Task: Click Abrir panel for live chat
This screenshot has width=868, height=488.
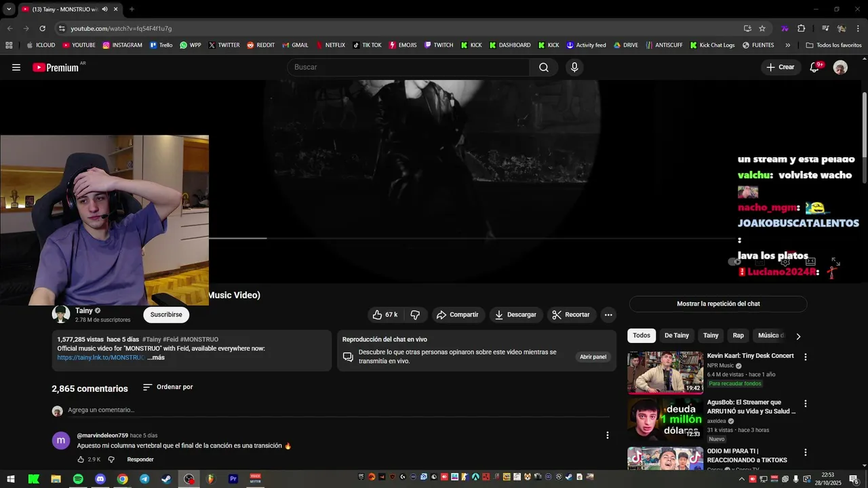Action: point(593,357)
